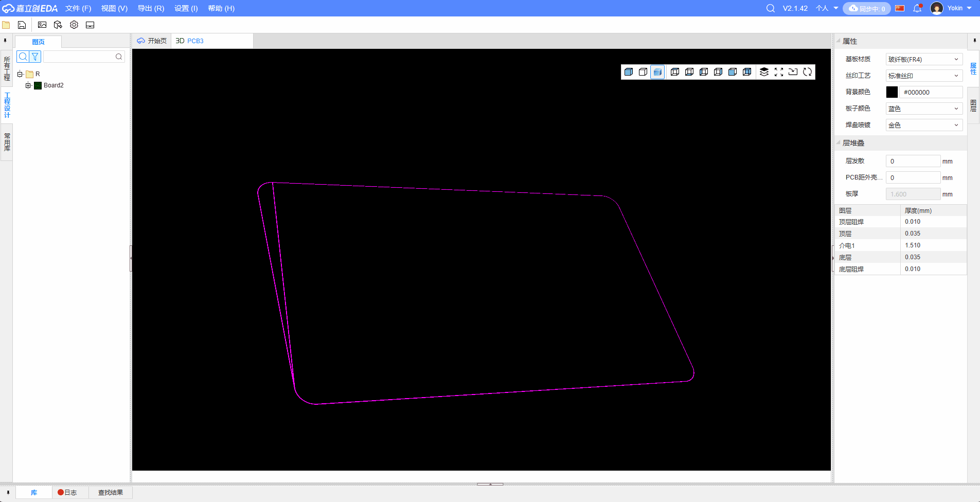Open the folder icon in the top toolbar
980x502 pixels.
pyautogui.click(x=6, y=25)
